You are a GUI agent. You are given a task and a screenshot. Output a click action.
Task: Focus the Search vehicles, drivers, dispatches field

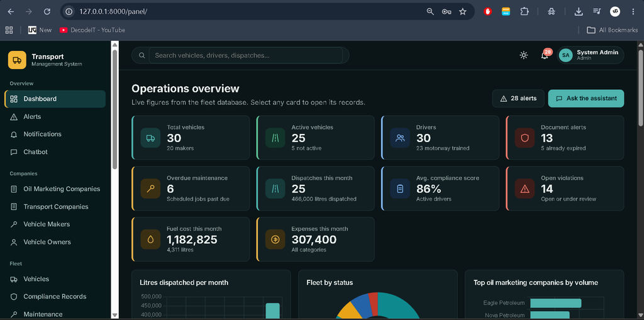coord(246,55)
